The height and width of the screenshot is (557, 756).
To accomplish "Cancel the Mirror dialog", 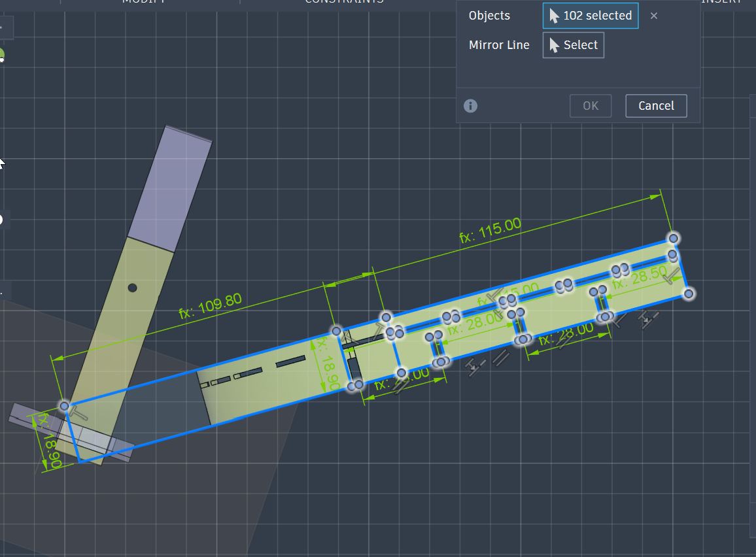I will pyautogui.click(x=656, y=106).
